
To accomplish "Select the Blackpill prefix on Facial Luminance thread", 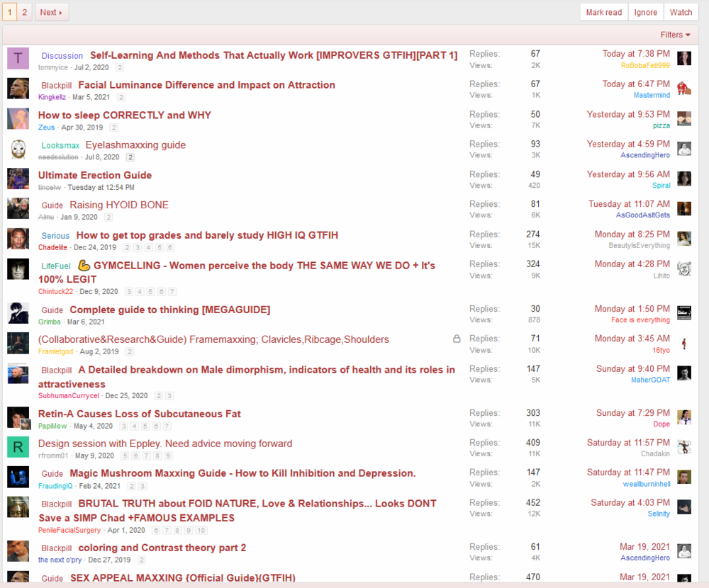I will point(57,86).
